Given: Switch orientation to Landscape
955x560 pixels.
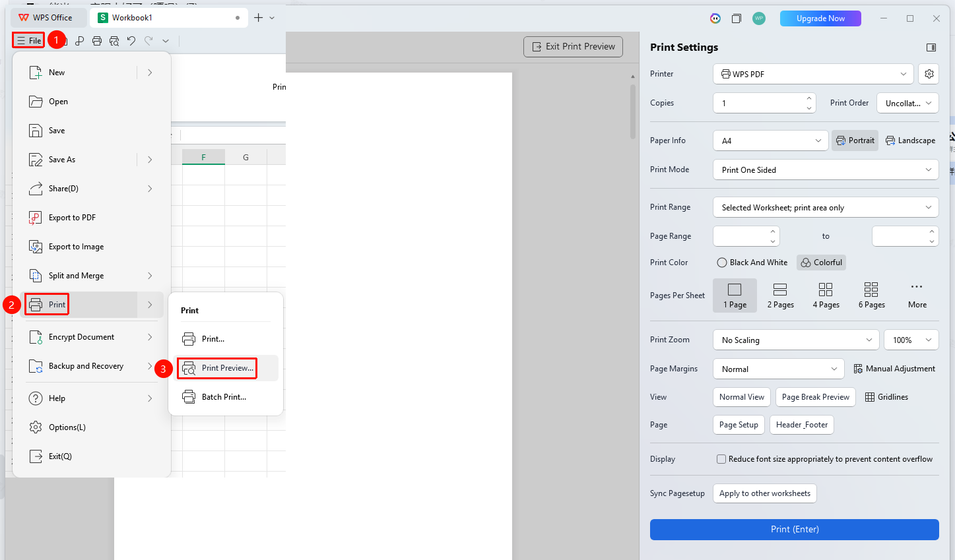Looking at the screenshot, I should [x=910, y=140].
